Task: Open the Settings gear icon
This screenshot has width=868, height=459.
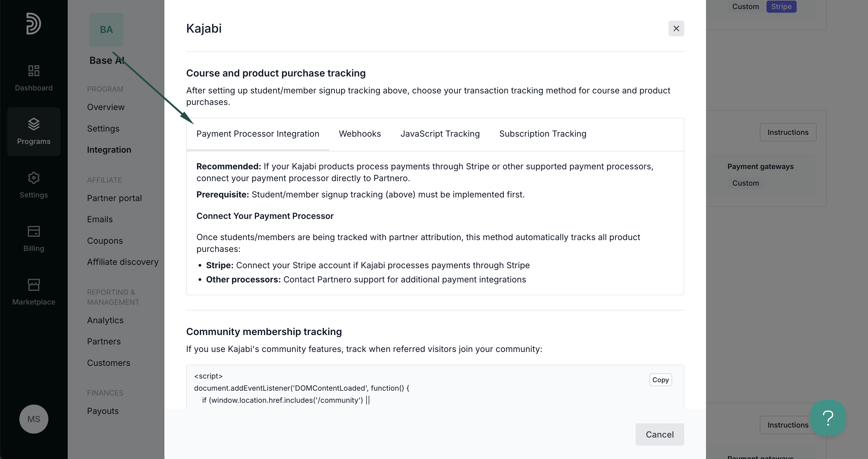Action: 34,177
